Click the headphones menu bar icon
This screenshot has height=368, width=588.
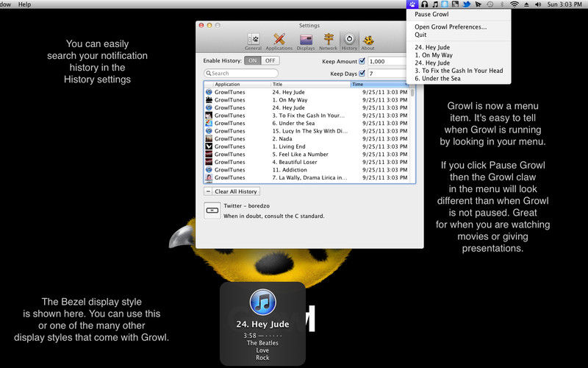424,4
